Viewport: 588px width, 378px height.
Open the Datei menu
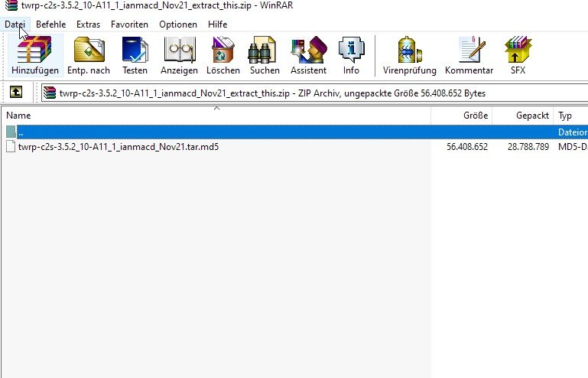click(15, 24)
